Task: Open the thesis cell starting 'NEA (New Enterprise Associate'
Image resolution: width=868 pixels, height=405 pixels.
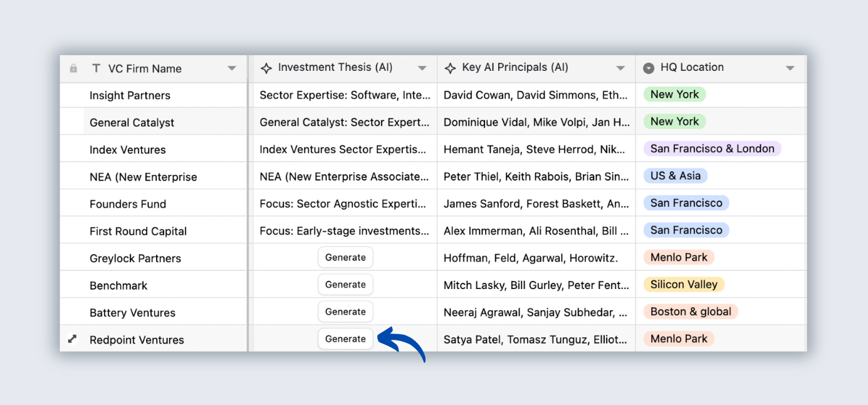Action: 345,177
